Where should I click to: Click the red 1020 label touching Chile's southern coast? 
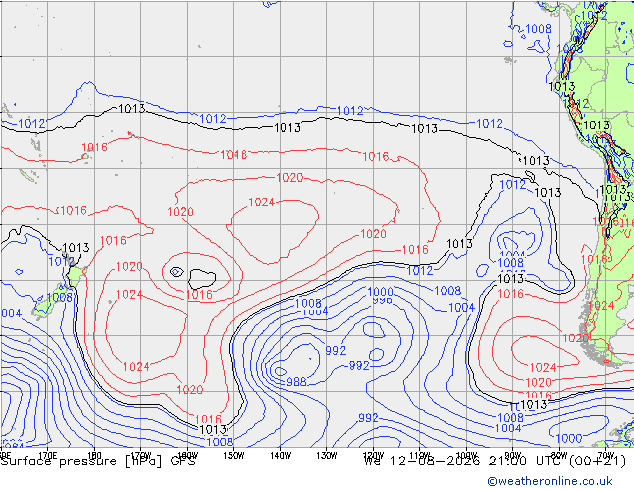pyautogui.click(x=575, y=338)
